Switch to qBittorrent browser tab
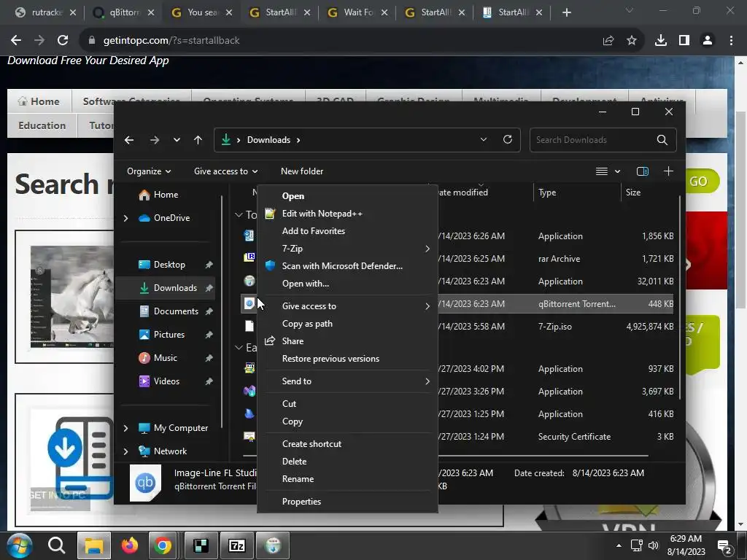Image resolution: width=747 pixels, height=560 pixels. coord(123,12)
